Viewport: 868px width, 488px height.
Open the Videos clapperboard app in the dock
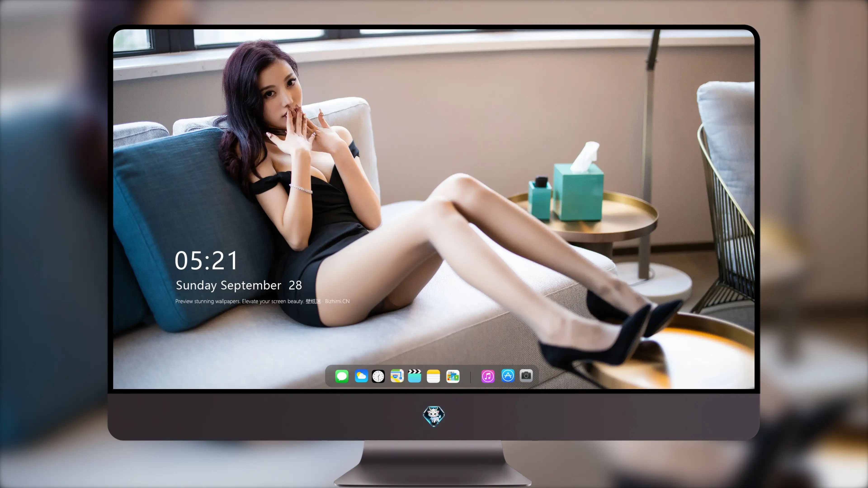click(415, 376)
